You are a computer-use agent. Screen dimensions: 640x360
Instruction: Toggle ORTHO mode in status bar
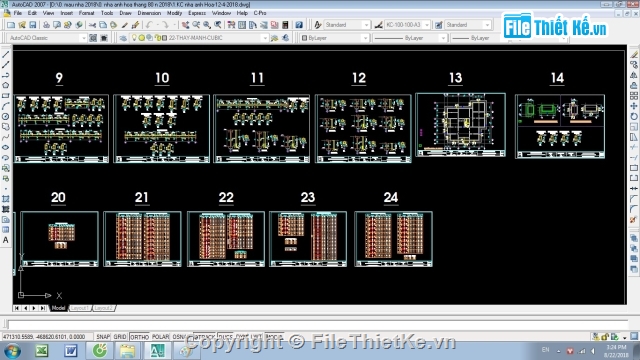(x=139, y=337)
